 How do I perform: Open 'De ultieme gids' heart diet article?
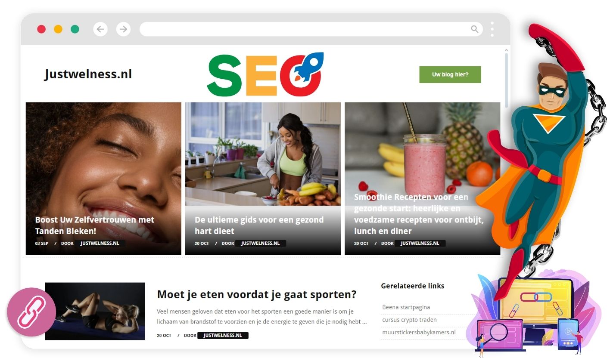pyautogui.click(x=259, y=225)
